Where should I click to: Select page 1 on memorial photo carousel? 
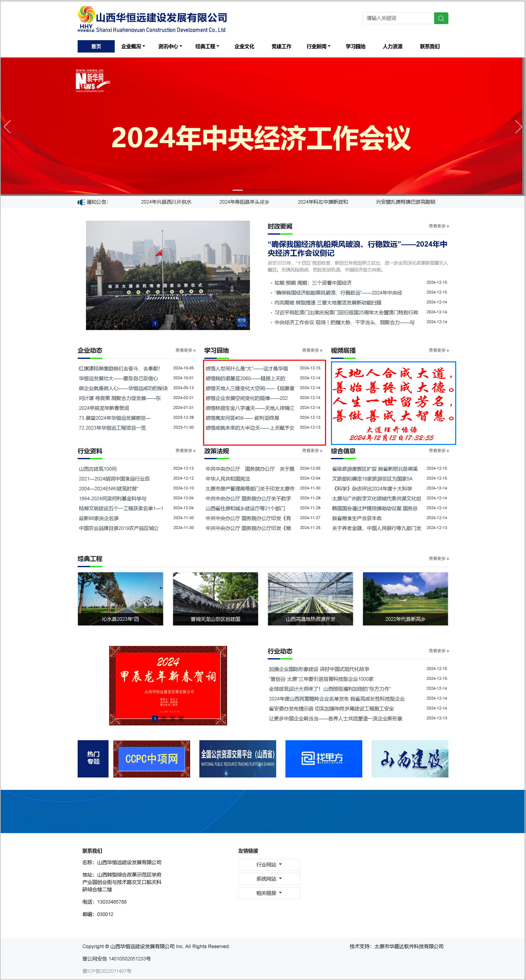click(155, 323)
